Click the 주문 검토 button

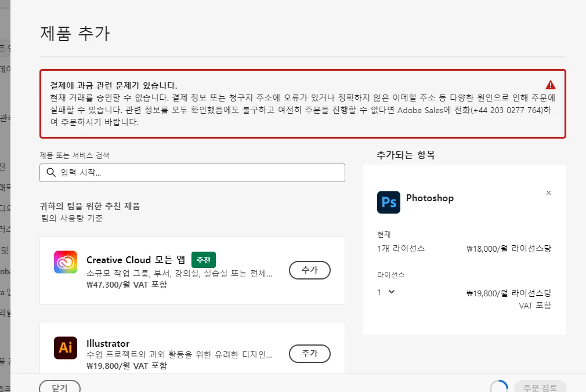pos(540,387)
